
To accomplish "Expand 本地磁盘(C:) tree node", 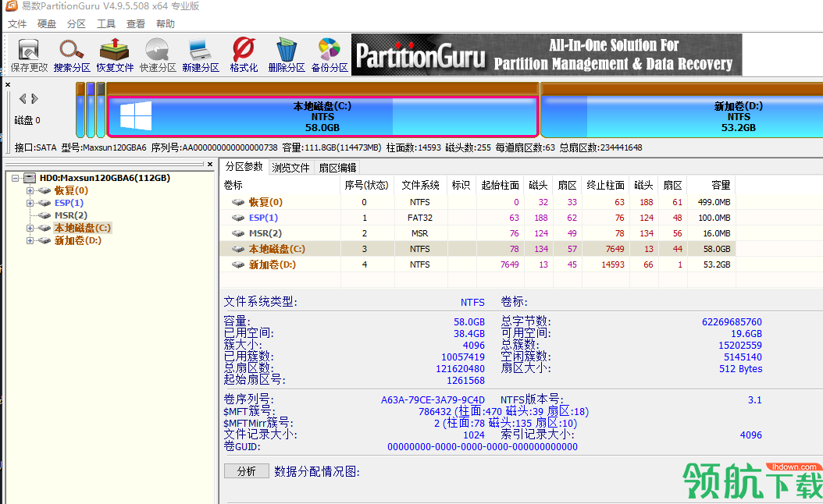I will pos(30,228).
